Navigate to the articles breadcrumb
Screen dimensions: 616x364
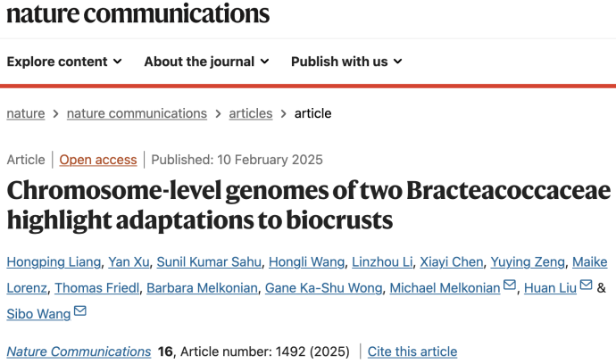pos(251,113)
